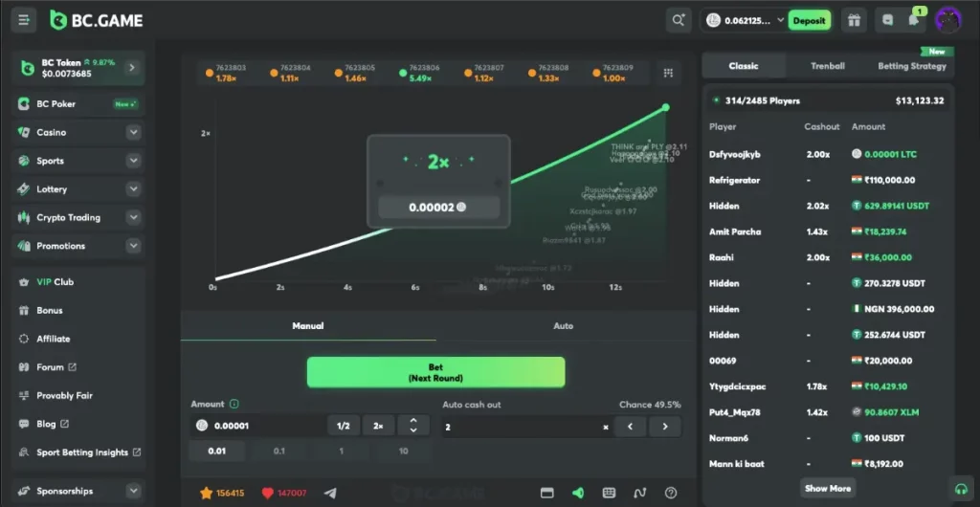Mute the game sound speaker icon
This screenshot has width=980, height=507.
(578, 494)
